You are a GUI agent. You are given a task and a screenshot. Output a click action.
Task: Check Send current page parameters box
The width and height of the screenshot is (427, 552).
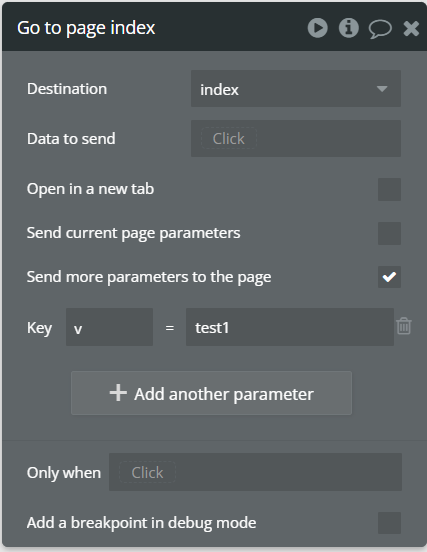(x=389, y=233)
